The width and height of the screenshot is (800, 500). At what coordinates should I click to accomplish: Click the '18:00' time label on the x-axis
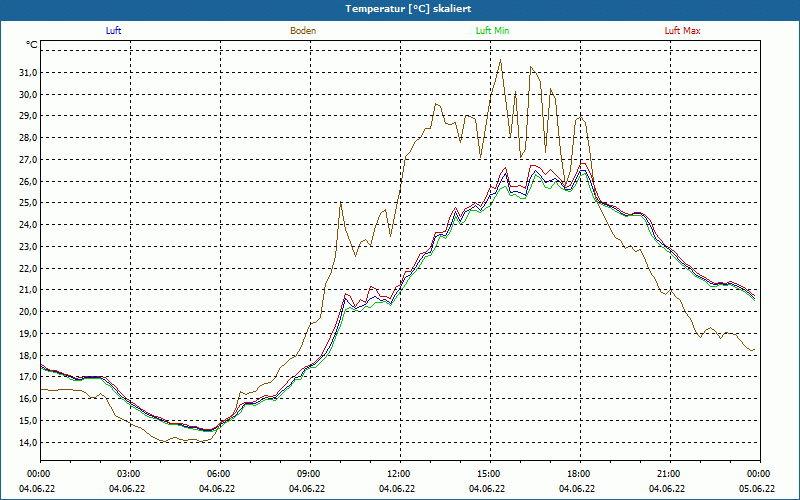[x=580, y=474]
